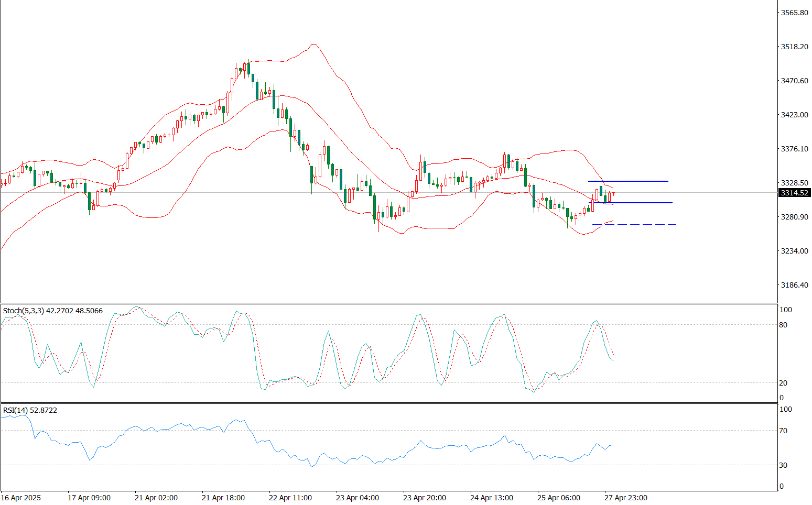This screenshot has width=812, height=505.
Task: Select the Stoch(5,3,3) indicator label
Action: coord(52,311)
